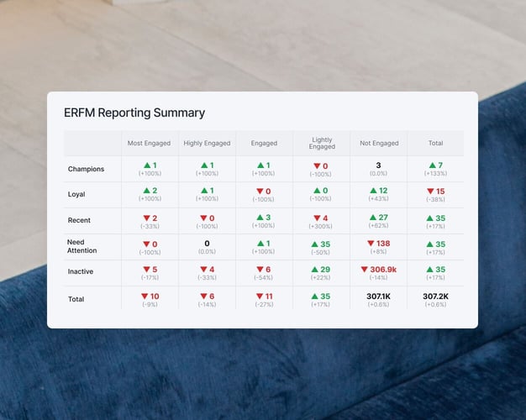
Task: Click Need Attention row Total value 35
Action: (440, 244)
